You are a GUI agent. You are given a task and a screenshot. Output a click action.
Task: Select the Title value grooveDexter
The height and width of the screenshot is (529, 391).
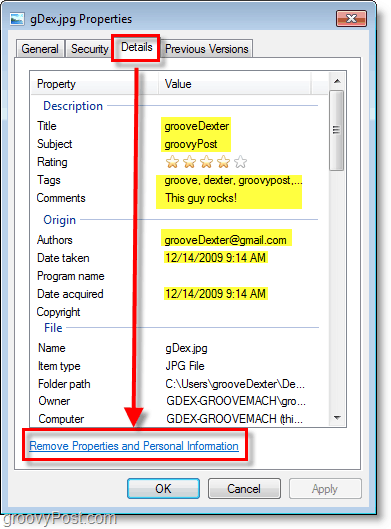196,126
